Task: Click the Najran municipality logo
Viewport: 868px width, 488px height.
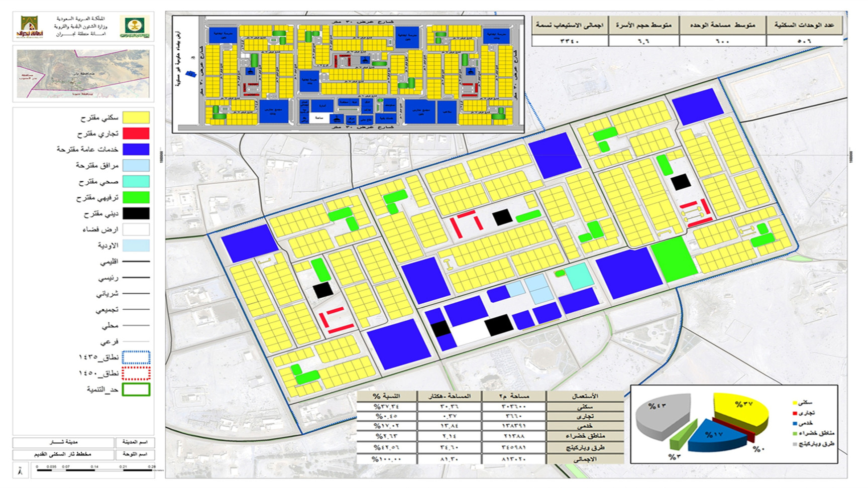Action: 29,26
